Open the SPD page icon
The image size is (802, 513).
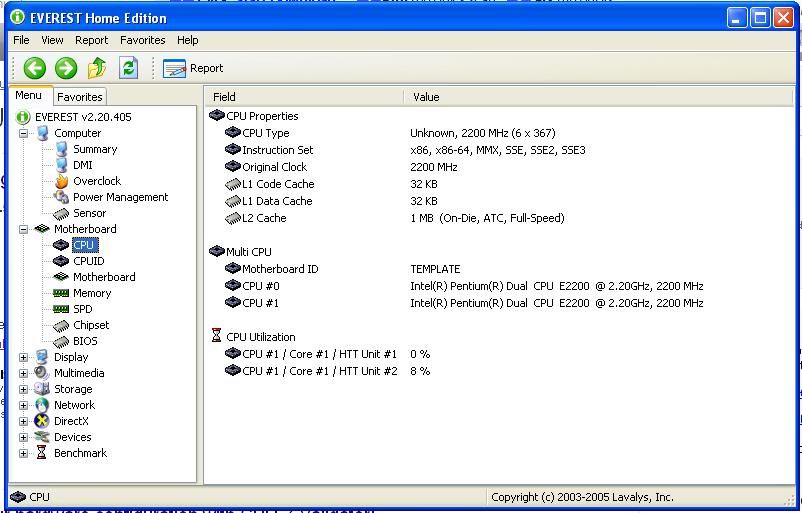(61, 309)
